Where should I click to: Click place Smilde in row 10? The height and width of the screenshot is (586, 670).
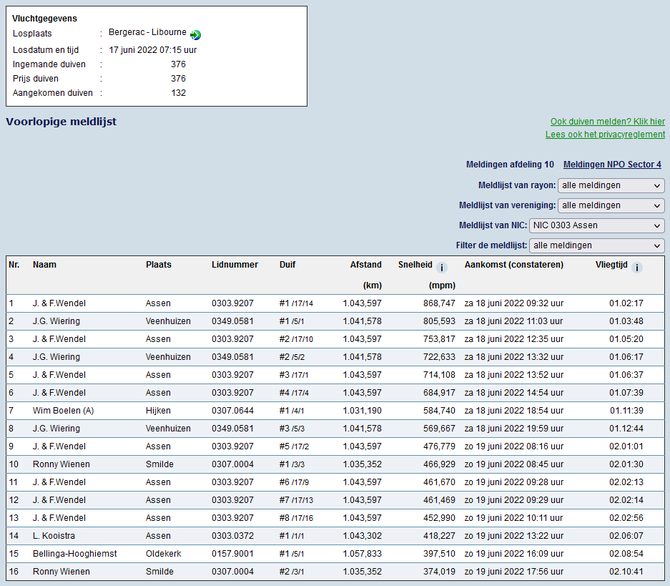[159, 465]
